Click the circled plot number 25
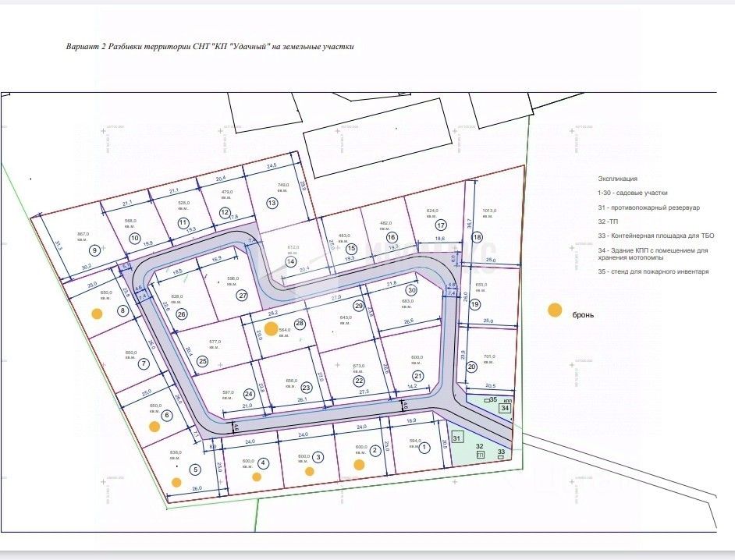The width and height of the screenshot is (735, 560). pyautogui.click(x=203, y=361)
